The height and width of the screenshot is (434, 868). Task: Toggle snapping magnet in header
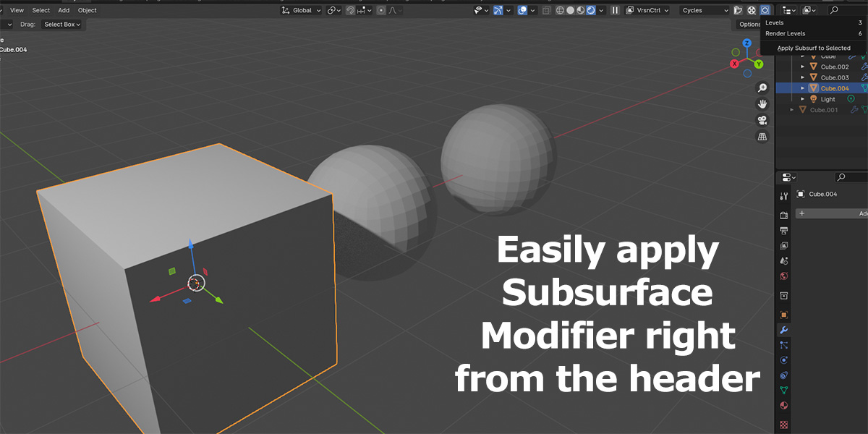351,10
